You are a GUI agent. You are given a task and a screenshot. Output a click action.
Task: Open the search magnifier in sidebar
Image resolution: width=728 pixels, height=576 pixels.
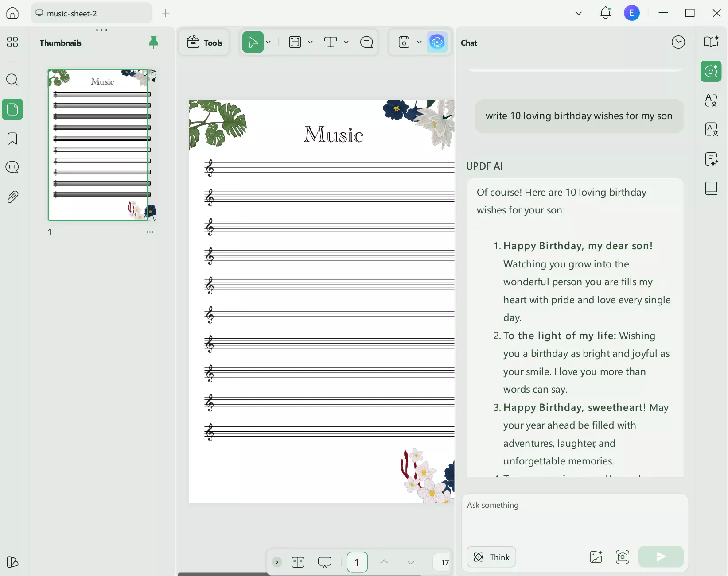12,80
